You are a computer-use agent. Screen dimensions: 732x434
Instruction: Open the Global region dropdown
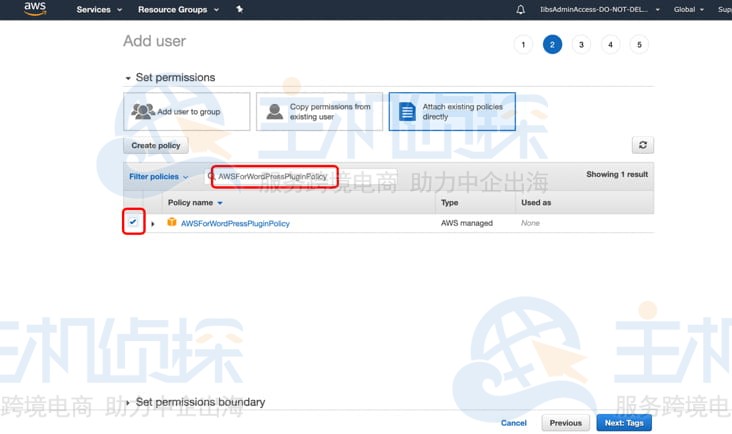[689, 9]
